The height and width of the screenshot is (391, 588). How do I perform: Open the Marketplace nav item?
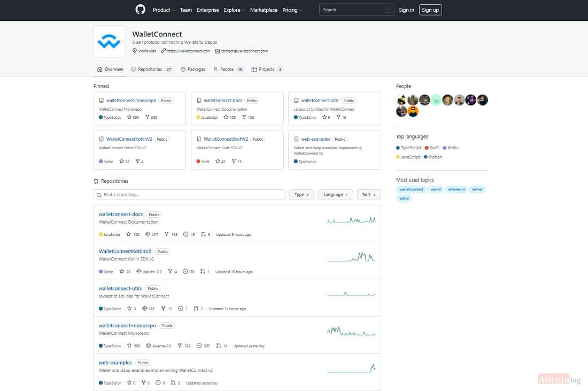(x=264, y=10)
